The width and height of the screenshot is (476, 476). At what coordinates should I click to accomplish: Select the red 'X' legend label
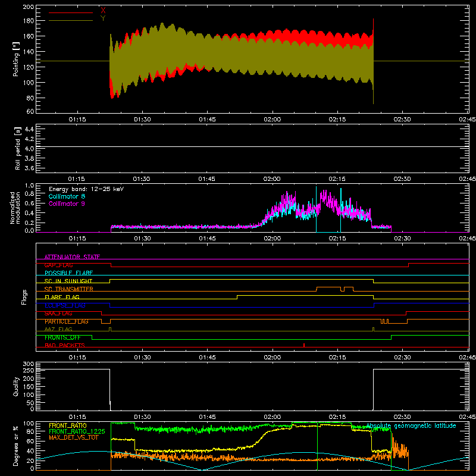[103, 10]
